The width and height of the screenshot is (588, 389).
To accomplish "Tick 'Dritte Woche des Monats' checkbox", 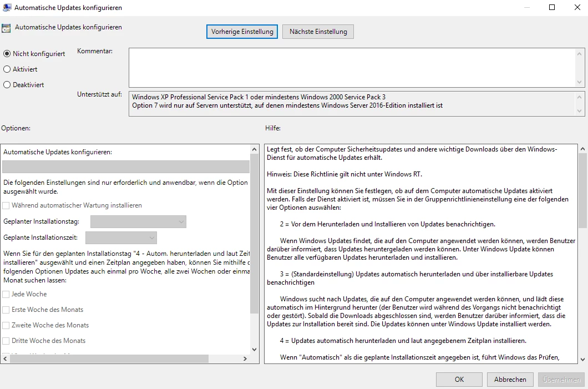I will tap(7, 341).
